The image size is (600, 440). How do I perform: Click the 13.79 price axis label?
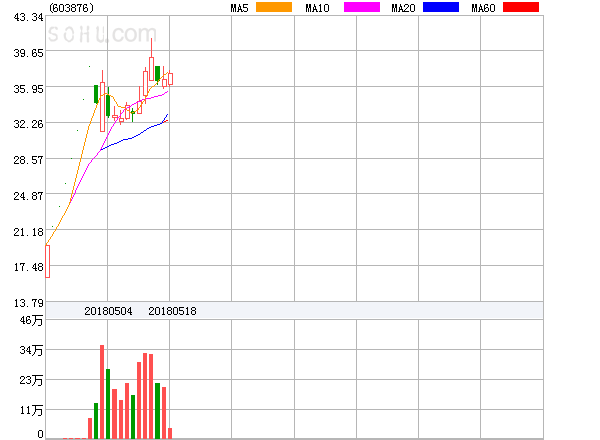28,303
